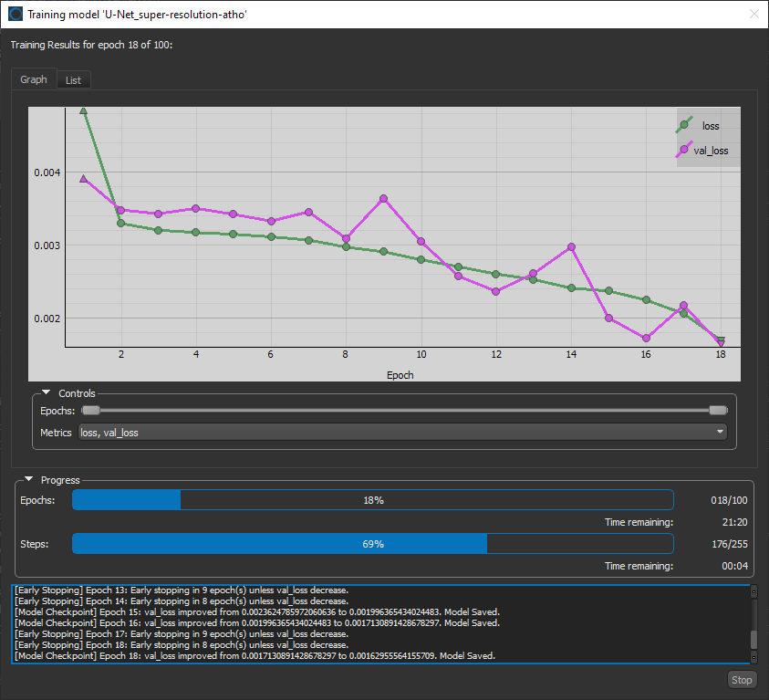
Task: Click the purple val_loss triangle marker at epoch 1
Action: tap(84, 179)
